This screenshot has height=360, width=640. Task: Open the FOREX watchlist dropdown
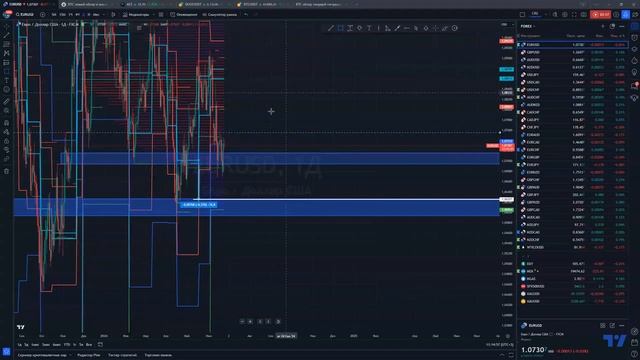pyautogui.click(x=528, y=26)
